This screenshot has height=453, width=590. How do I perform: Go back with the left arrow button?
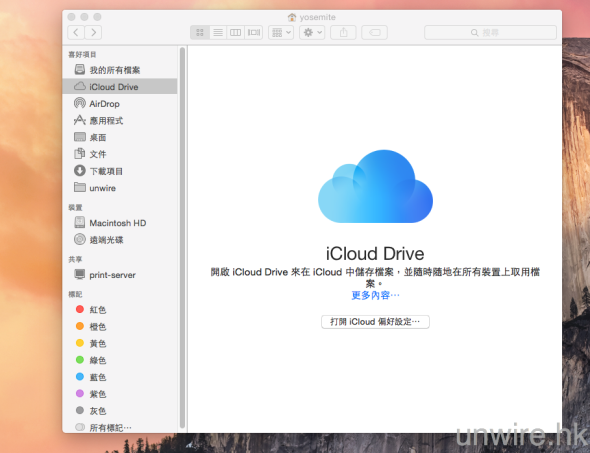tap(76, 32)
